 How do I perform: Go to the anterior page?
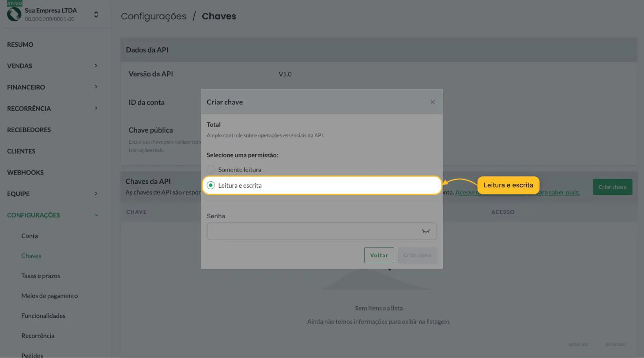[578, 344]
